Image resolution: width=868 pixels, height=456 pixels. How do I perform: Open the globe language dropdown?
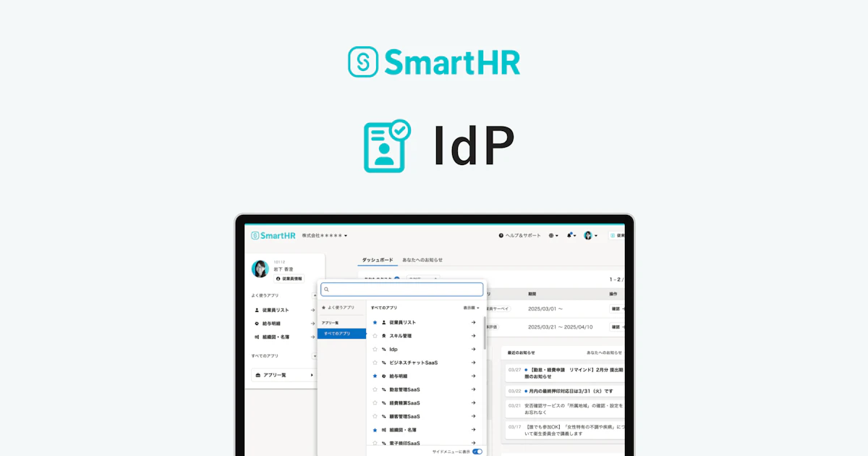pos(553,235)
